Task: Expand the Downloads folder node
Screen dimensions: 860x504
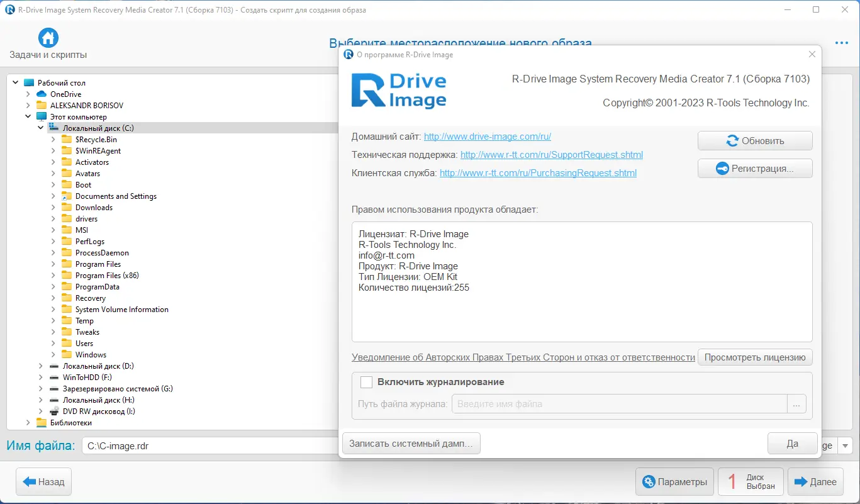Action: [x=53, y=208]
